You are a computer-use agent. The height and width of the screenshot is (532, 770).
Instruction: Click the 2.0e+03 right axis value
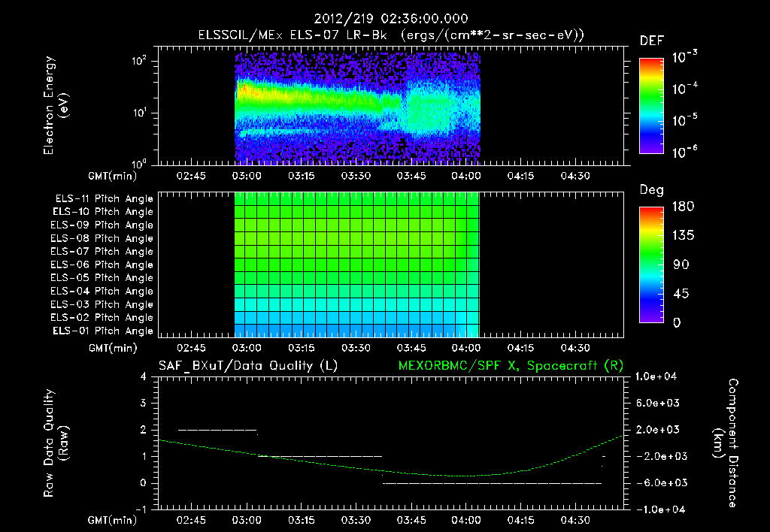click(658, 429)
